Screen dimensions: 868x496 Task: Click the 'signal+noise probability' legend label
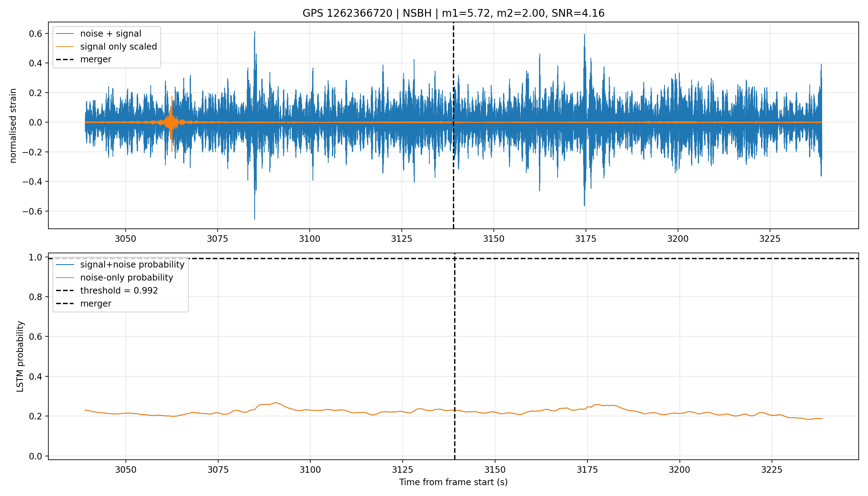click(x=132, y=265)
